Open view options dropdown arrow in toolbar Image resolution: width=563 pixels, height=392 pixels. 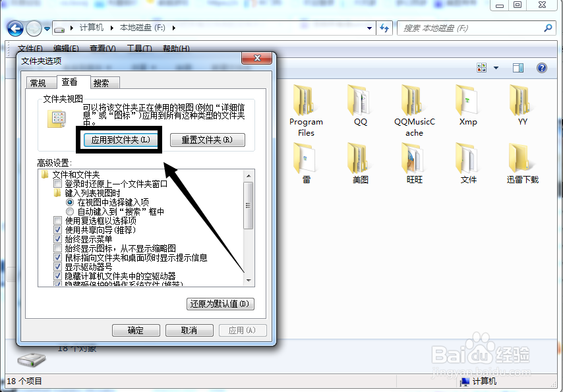point(496,67)
